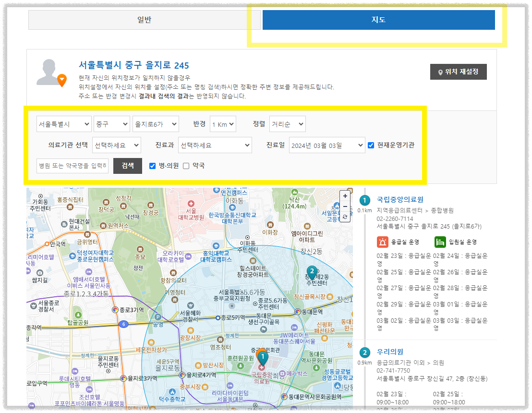
Task: Toggle the 약국 checkbox
Action: (x=186, y=166)
